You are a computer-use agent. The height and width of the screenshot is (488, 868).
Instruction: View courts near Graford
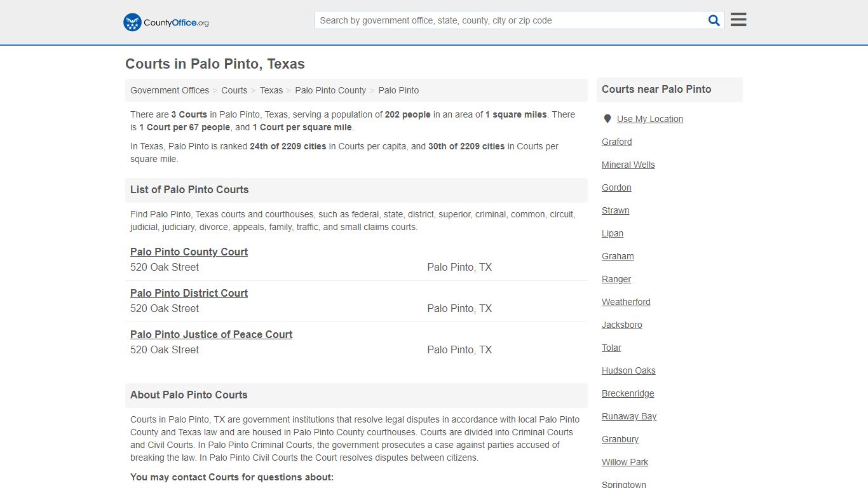tap(617, 142)
